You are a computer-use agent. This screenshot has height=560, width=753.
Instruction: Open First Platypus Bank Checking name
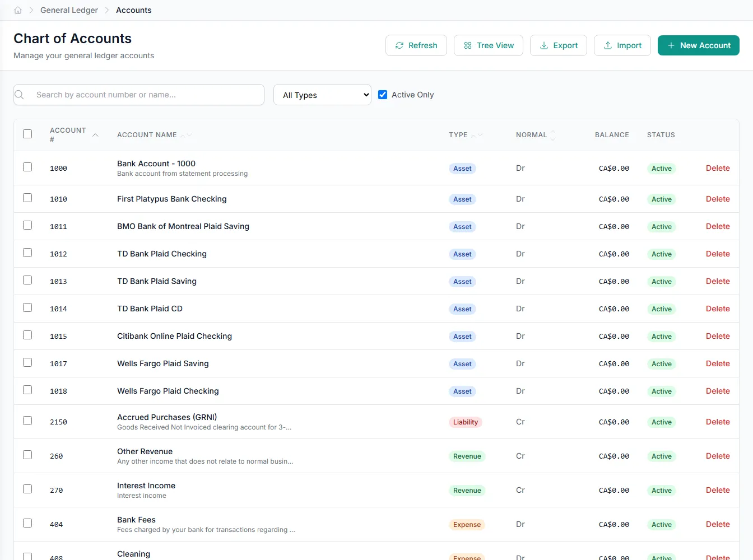pos(172,199)
